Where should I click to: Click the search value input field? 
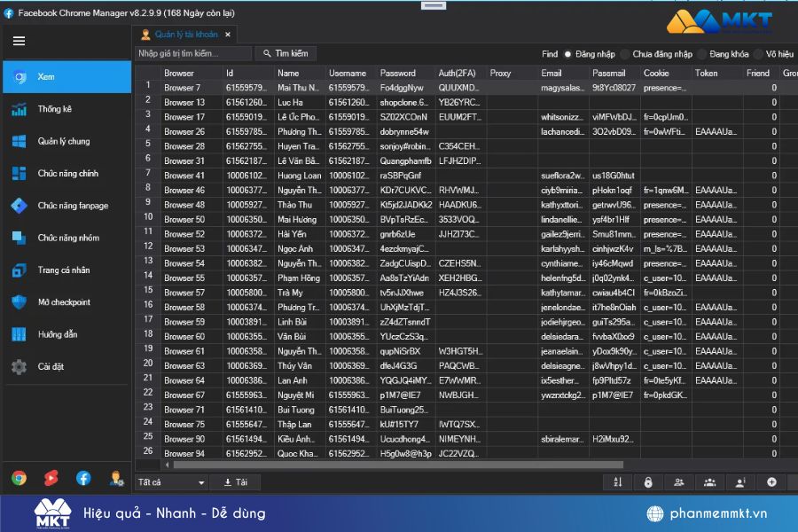click(193, 53)
